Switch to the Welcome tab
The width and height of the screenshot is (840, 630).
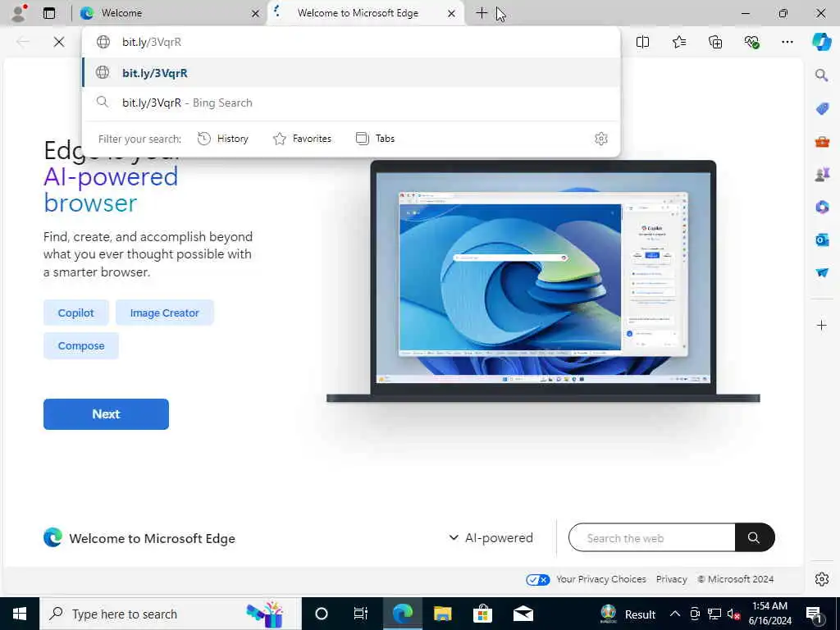[169, 13]
